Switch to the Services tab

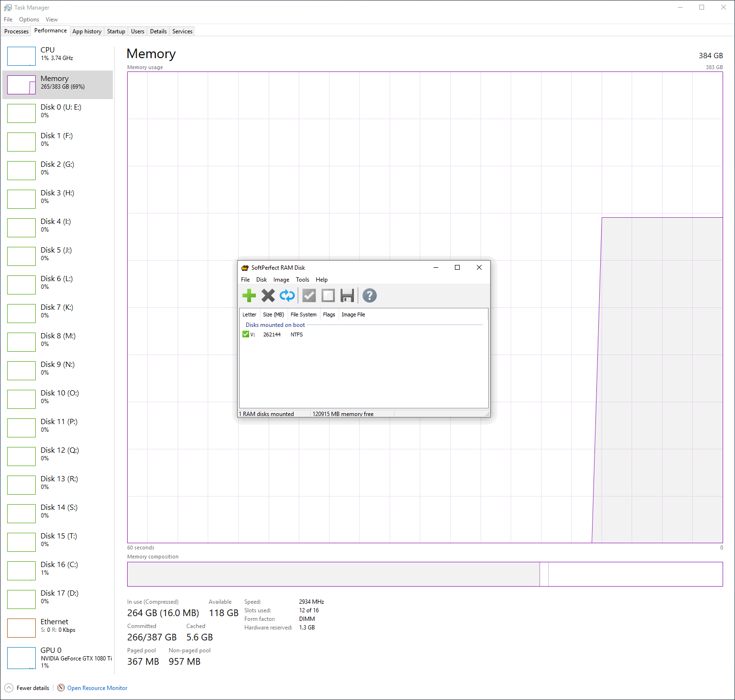click(182, 31)
